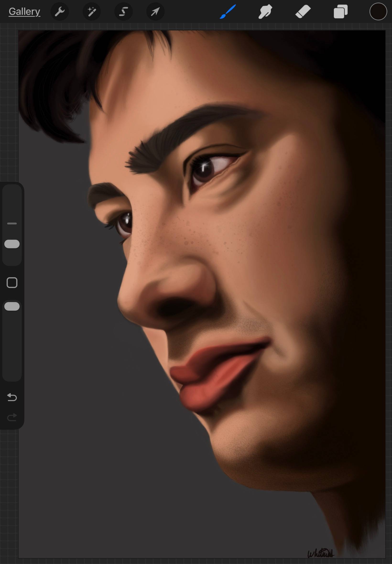Select the Smudge tool
The width and height of the screenshot is (392, 564).
[265, 11]
